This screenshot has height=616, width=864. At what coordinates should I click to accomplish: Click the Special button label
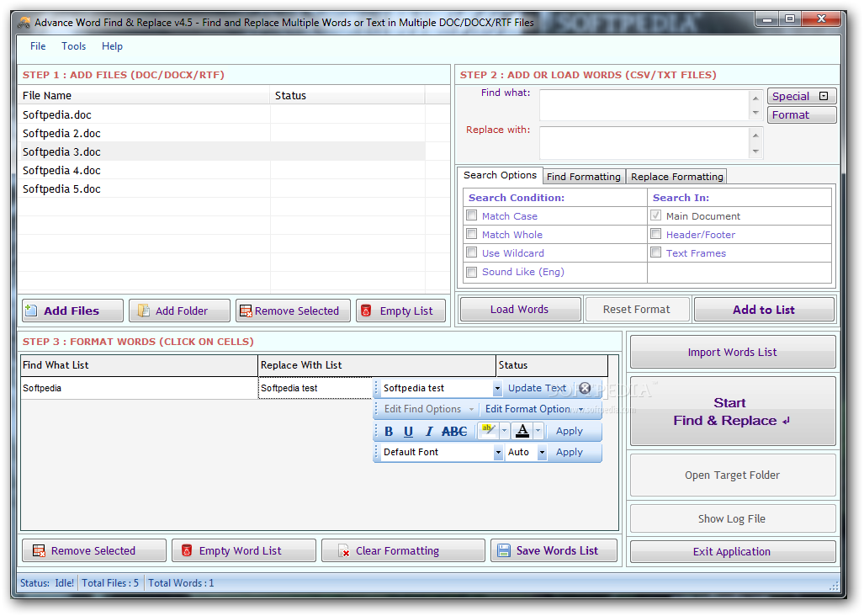[x=790, y=96]
